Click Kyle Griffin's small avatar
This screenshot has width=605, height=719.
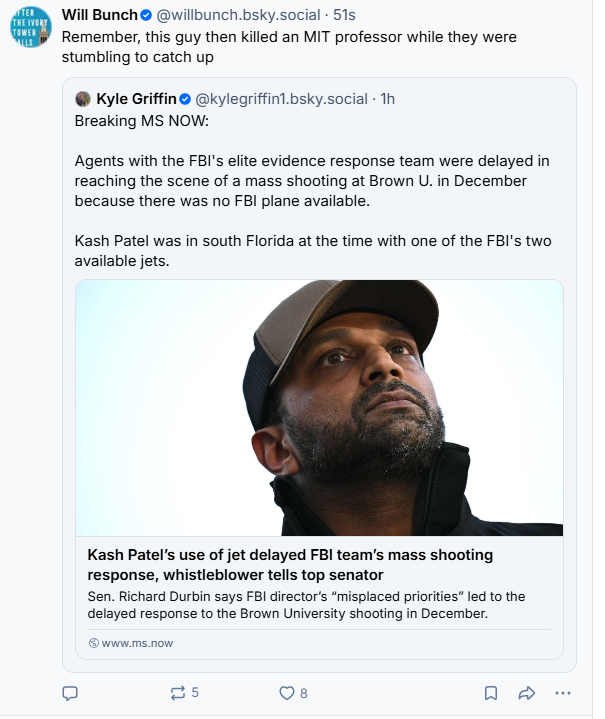84,98
